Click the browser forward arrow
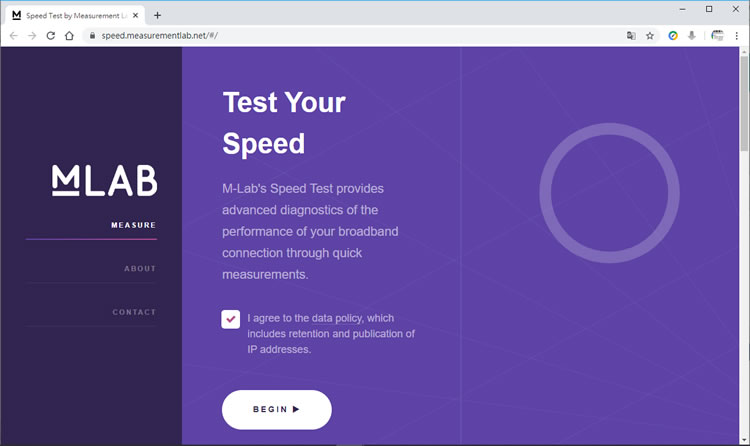The width and height of the screenshot is (750, 446). (32, 36)
